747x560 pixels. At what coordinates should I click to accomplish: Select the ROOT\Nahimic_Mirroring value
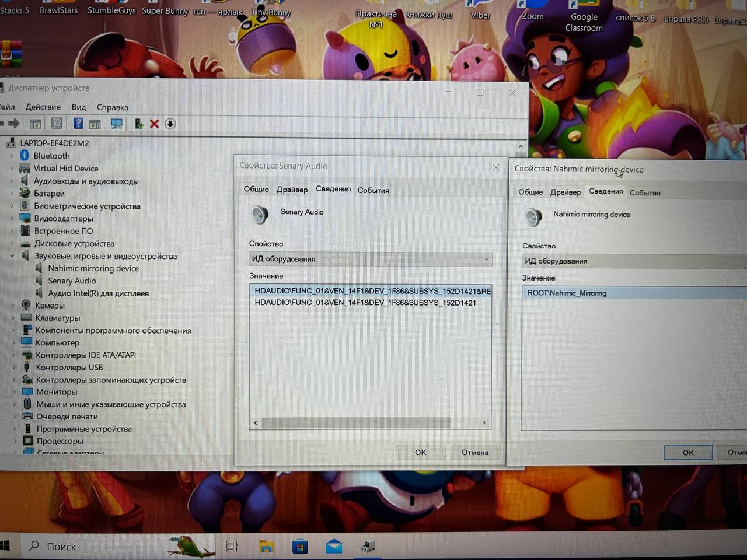(x=567, y=293)
